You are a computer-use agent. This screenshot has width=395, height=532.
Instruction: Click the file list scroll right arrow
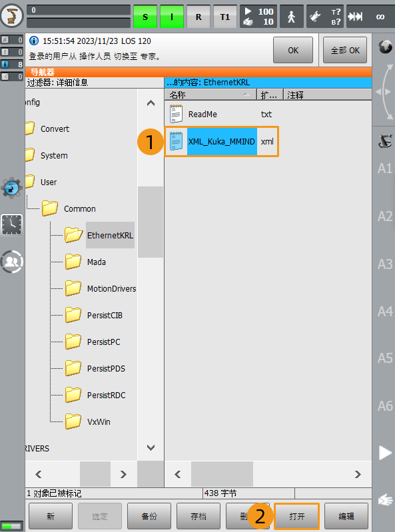pyautogui.click(x=358, y=474)
